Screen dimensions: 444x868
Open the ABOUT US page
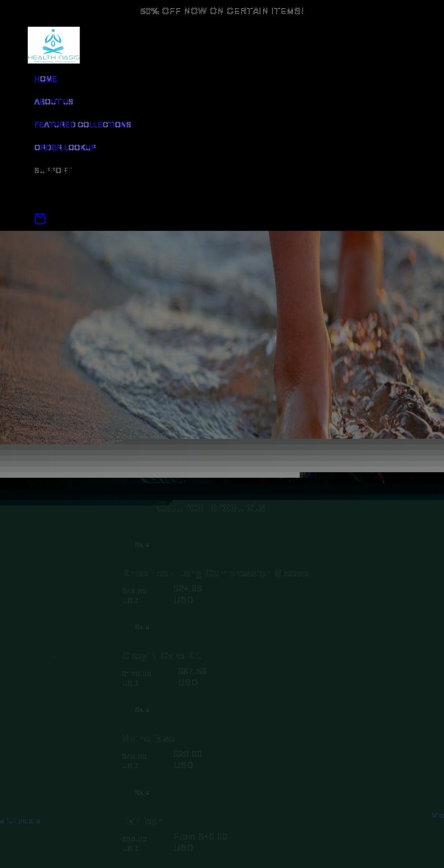pyautogui.click(x=54, y=102)
